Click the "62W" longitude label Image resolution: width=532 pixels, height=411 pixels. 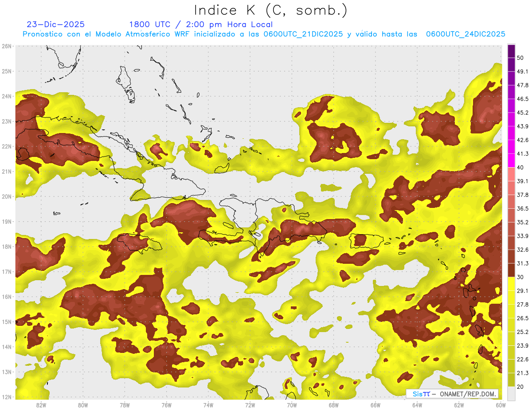[x=459, y=405]
